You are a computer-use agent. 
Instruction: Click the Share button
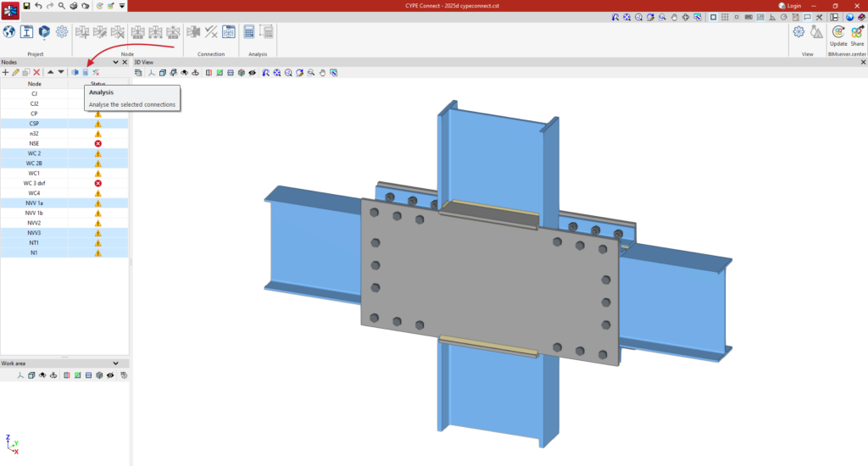857,36
